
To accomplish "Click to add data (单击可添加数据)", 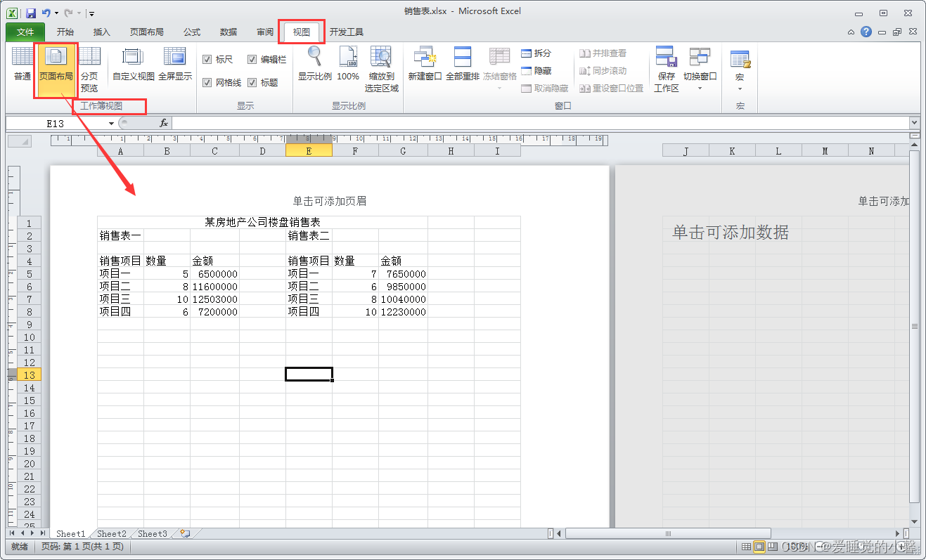I will tap(731, 233).
